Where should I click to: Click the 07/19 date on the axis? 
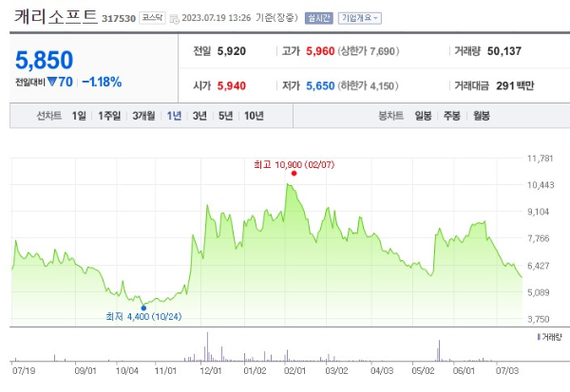point(24,371)
